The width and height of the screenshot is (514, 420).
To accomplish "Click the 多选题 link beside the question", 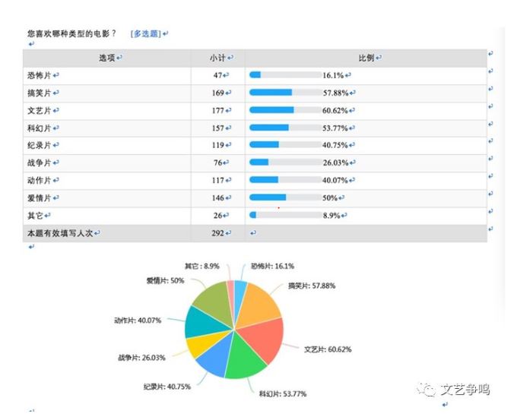I will pos(146,34).
